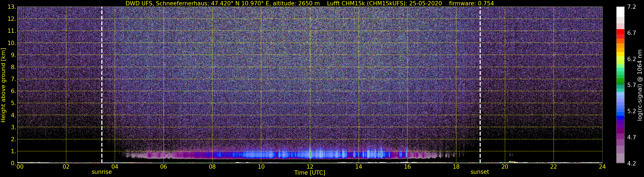Click the y-axis tick label '8.'
Screen dimensions: 644x177
coord(13,67)
